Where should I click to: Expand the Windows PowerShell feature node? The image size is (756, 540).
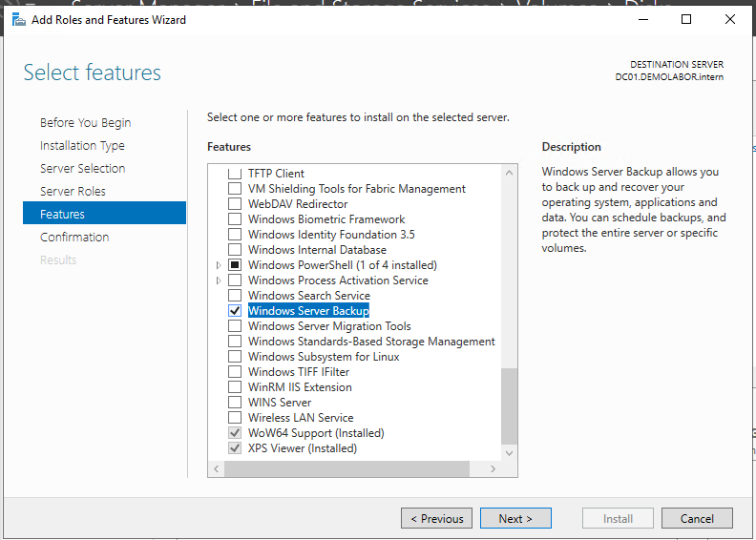(219, 265)
